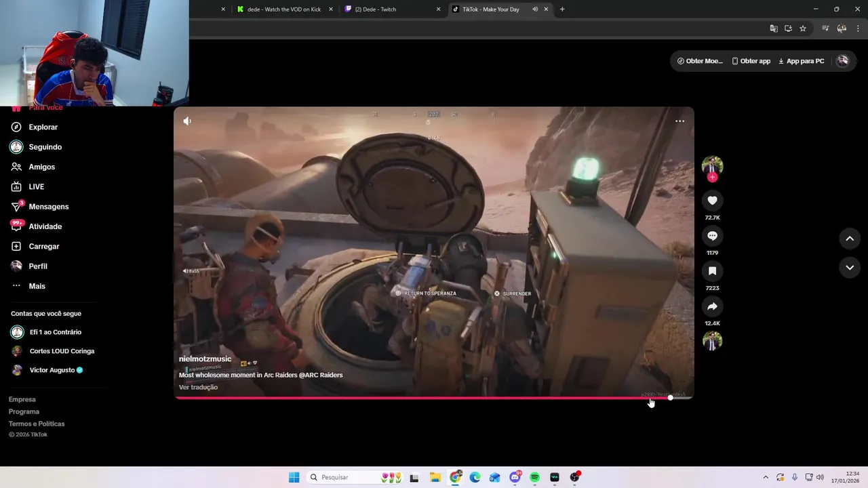Open a new browser tab
This screenshot has height=488, width=868.
pos(562,9)
